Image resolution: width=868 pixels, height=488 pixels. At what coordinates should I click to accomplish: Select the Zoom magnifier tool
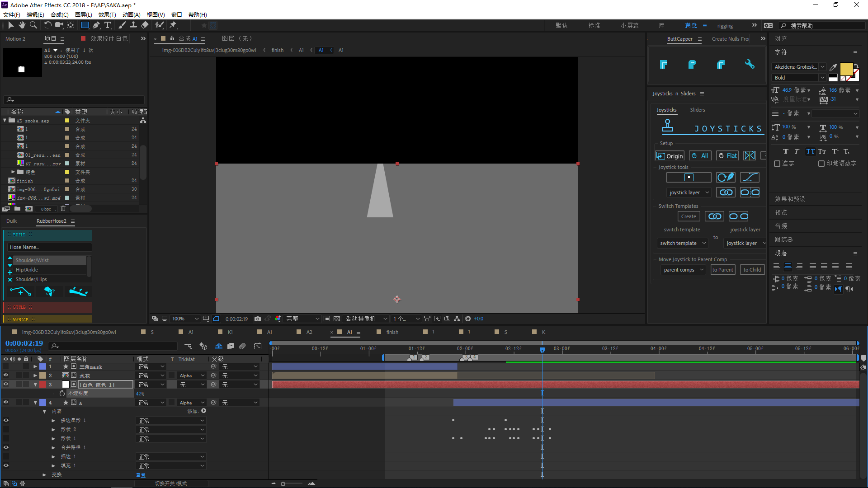33,25
